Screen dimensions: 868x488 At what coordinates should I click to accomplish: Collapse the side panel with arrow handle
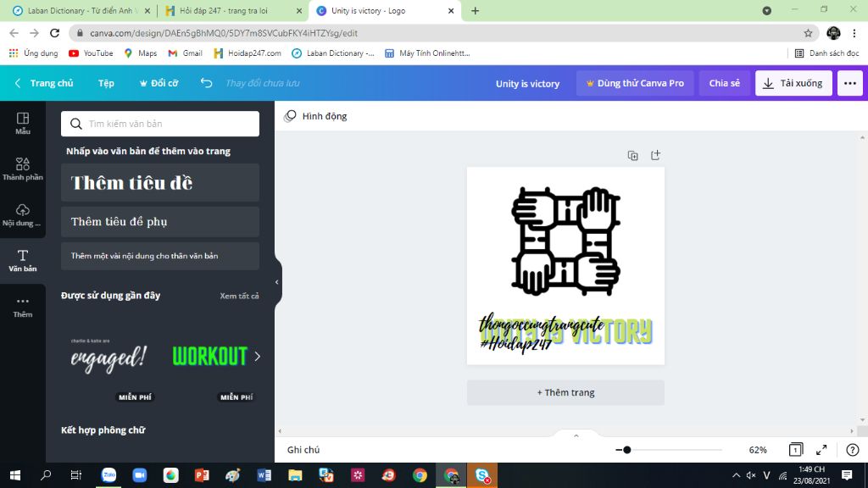click(x=277, y=282)
